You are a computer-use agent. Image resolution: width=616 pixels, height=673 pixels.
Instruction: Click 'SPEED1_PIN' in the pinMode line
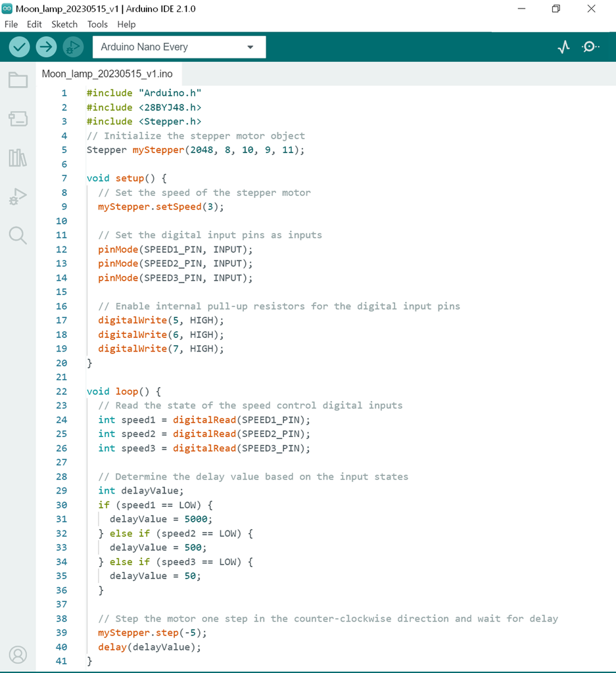[x=172, y=249]
